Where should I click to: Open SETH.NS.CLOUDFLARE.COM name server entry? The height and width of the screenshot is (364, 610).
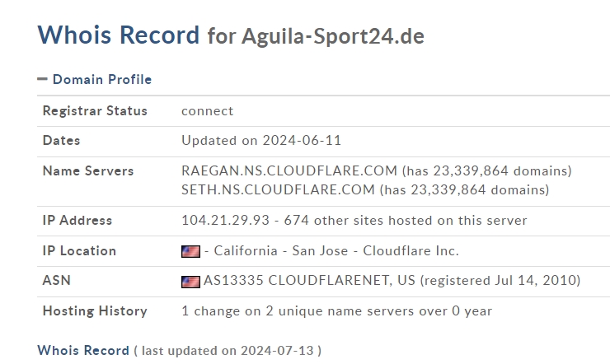tap(278, 190)
